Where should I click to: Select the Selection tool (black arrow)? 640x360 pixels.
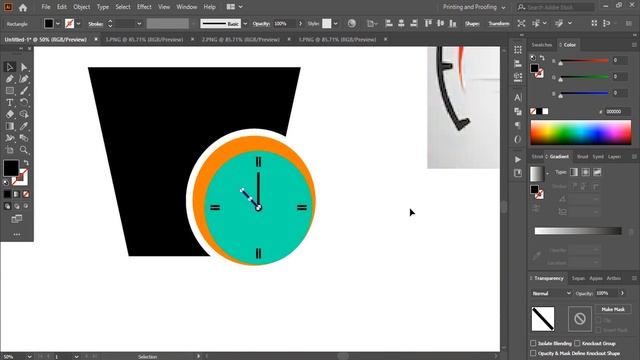(10, 67)
